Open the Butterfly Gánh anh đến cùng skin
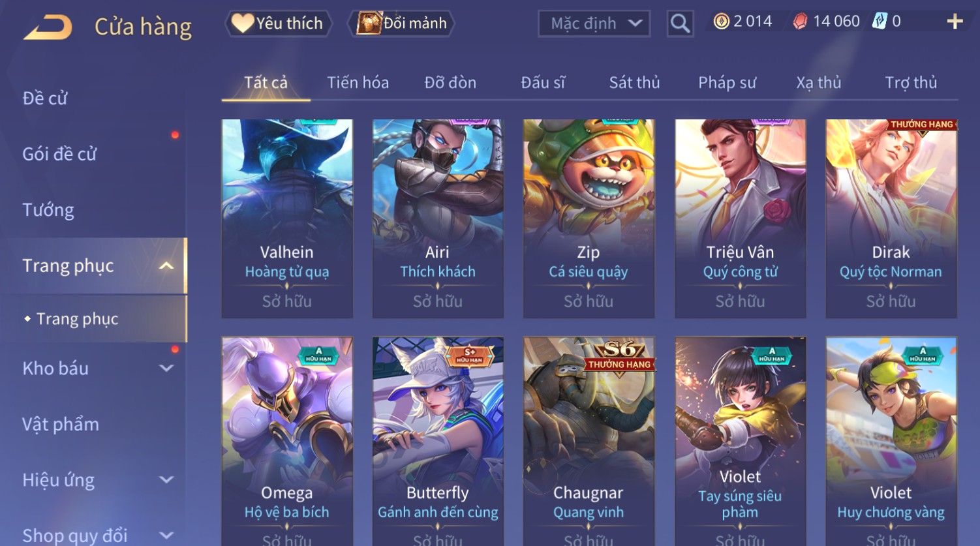 point(438,441)
